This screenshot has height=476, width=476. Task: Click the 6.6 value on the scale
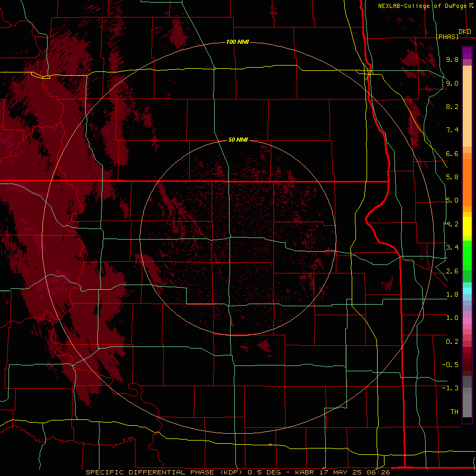(452, 153)
